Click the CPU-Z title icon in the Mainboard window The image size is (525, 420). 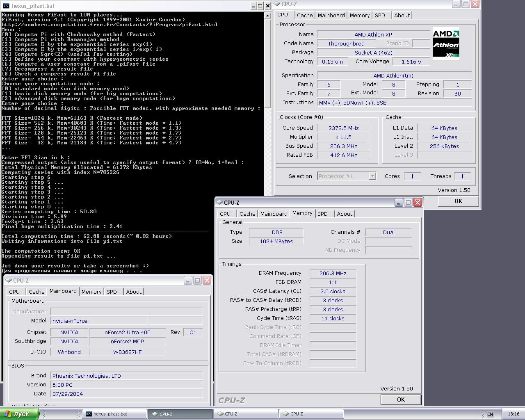tap(9, 280)
